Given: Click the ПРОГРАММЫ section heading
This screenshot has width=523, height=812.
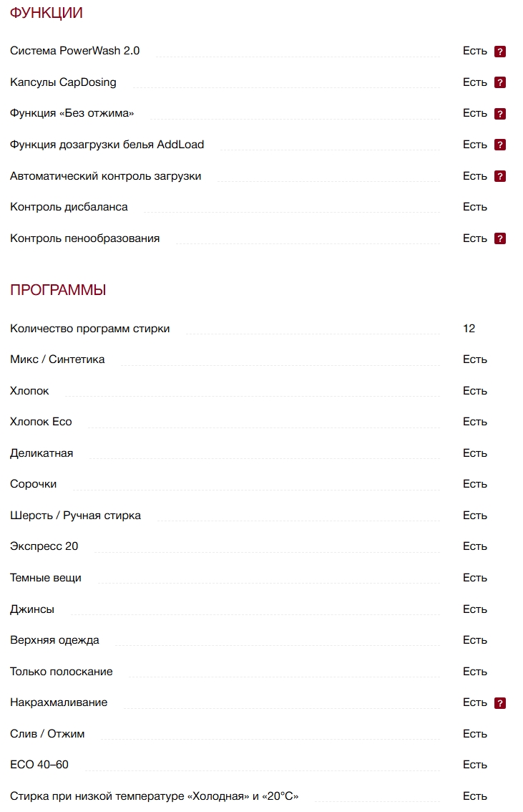Looking at the screenshot, I should pos(58,290).
